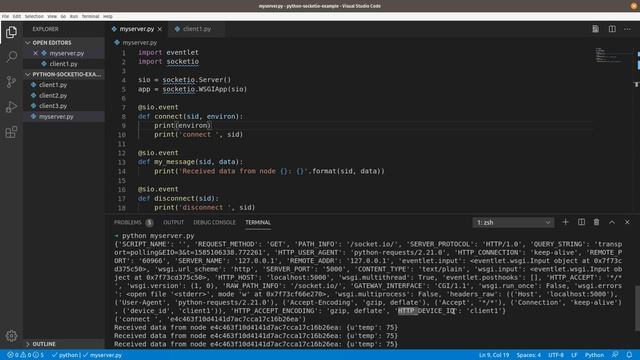
Task: Open the terminal selector dropdown 1: zsh
Action: click(x=513, y=222)
